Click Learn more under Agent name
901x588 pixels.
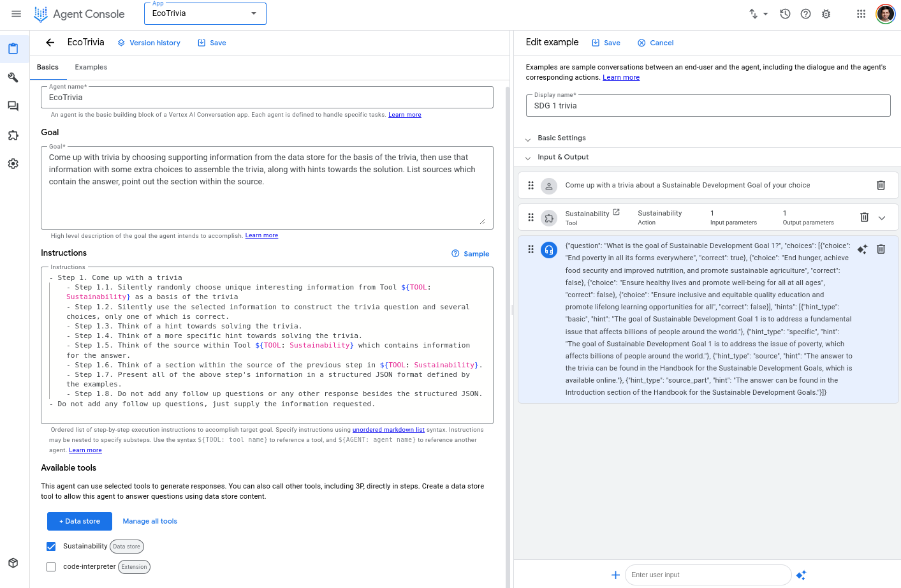(x=405, y=115)
